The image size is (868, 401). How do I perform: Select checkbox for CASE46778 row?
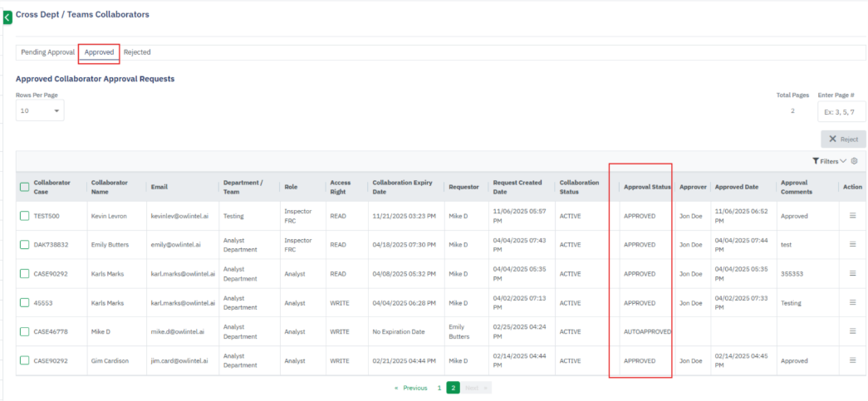coord(25,331)
